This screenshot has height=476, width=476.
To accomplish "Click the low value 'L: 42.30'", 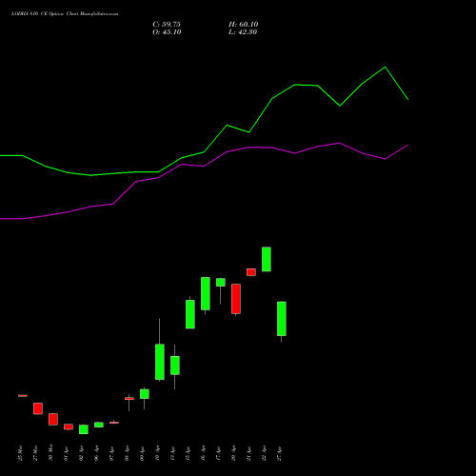I will click(243, 32).
